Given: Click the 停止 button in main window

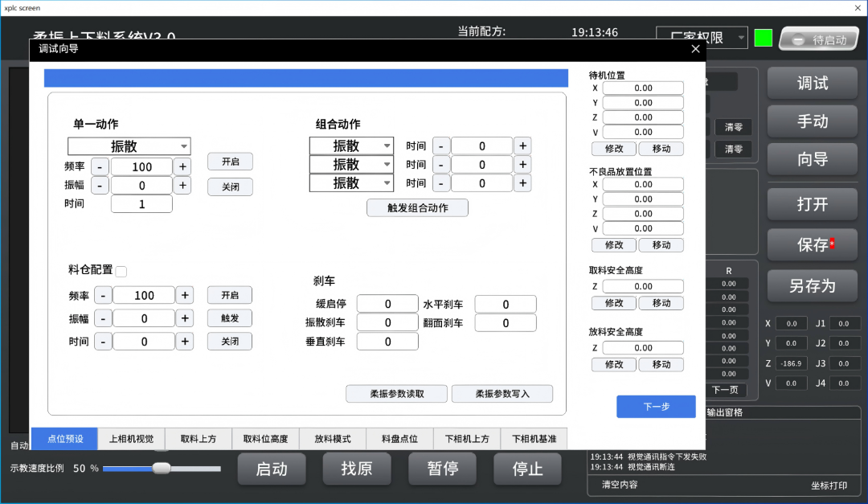Looking at the screenshot, I should point(527,469).
